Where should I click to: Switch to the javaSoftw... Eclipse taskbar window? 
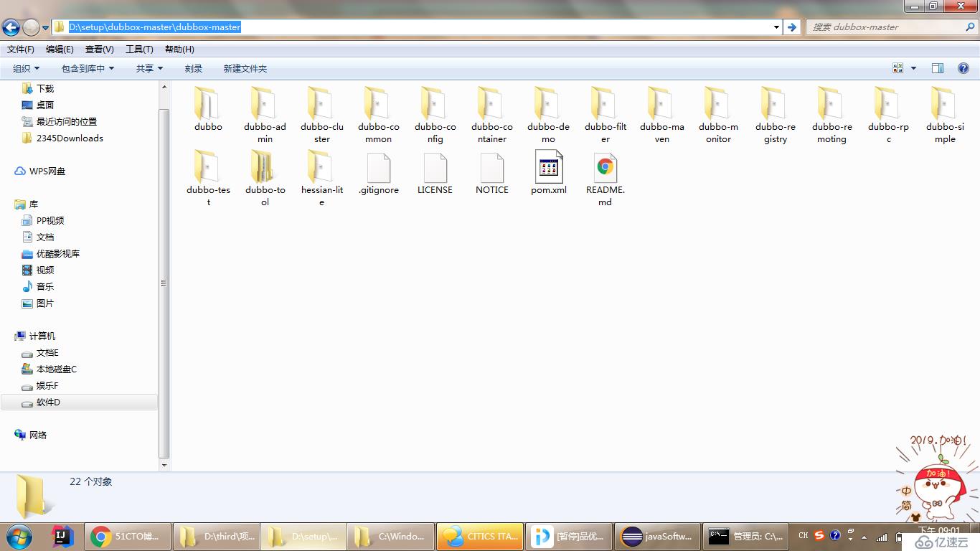point(657,536)
